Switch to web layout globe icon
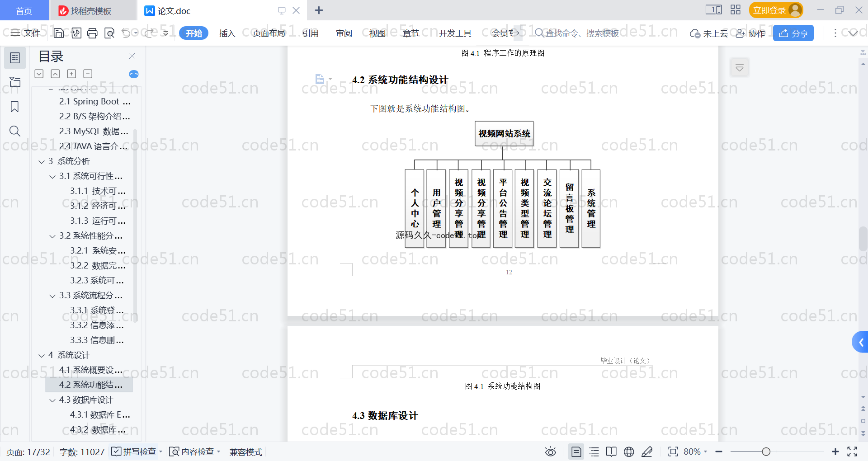Screen dimensions: 868x461 coord(629,452)
